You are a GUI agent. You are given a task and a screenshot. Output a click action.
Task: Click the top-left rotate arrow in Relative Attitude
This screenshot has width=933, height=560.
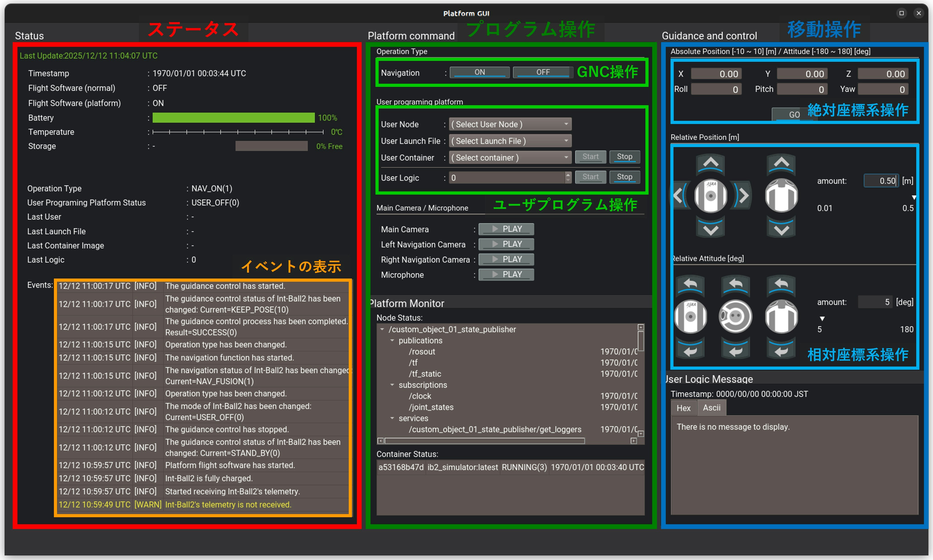[x=690, y=285]
